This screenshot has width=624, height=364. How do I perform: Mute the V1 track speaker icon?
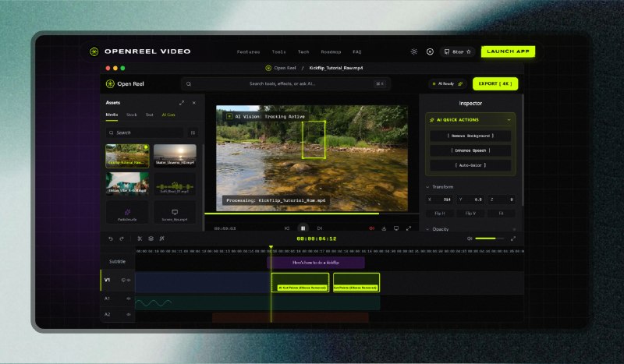(x=129, y=280)
